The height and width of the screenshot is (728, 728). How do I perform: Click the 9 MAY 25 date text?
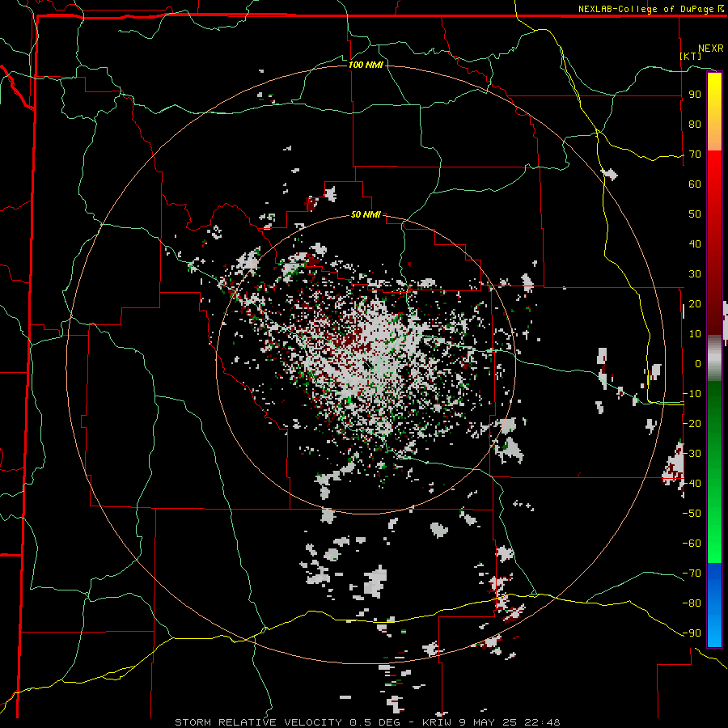click(x=488, y=722)
